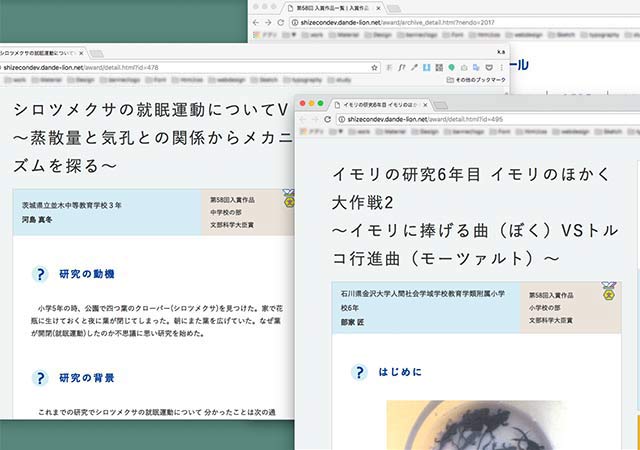The image size is (640, 450).
Task: Open その他のブックマーク folder
Action: [476, 80]
